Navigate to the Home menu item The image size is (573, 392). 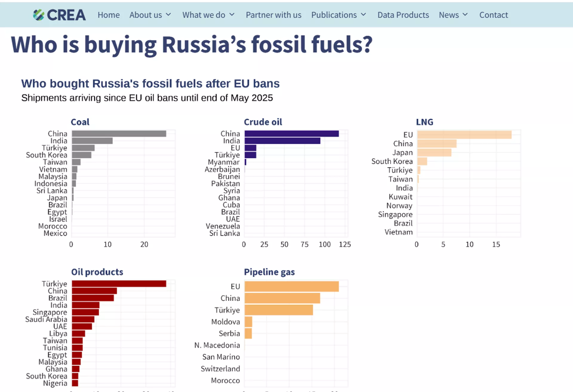pos(109,15)
